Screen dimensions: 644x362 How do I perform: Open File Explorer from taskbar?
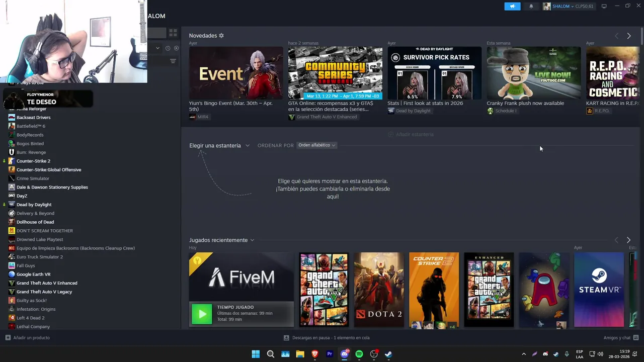[x=300, y=354]
